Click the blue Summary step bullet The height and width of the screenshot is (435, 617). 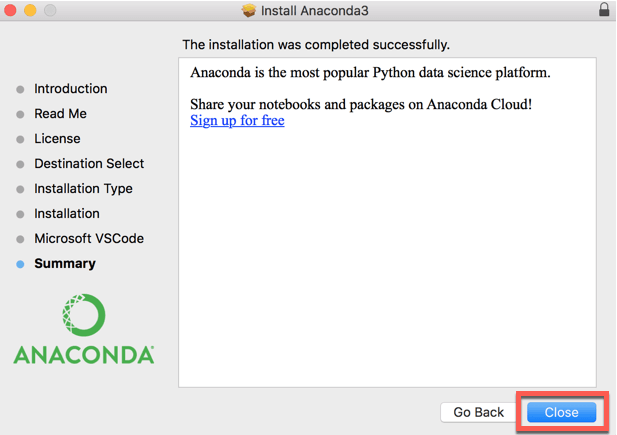[x=20, y=264]
